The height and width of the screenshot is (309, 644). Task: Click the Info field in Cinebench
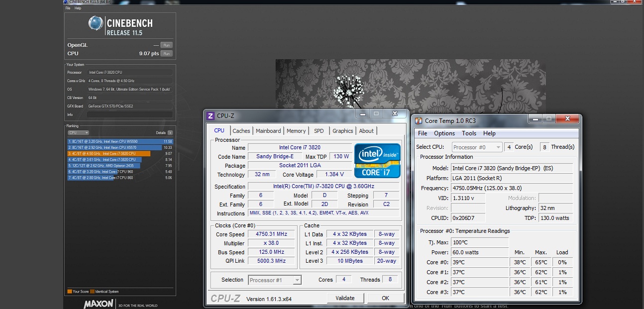click(x=130, y=114)
